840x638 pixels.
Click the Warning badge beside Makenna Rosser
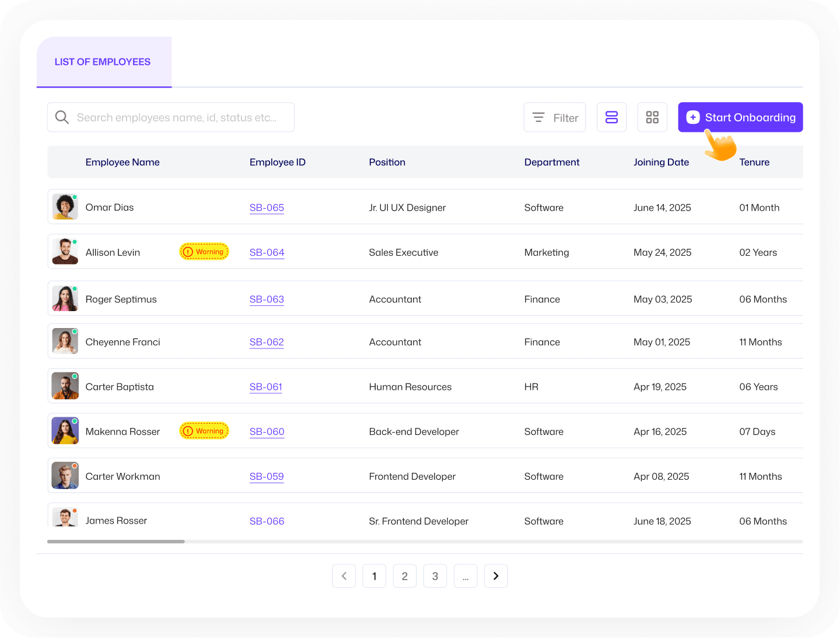click(204, 431)
